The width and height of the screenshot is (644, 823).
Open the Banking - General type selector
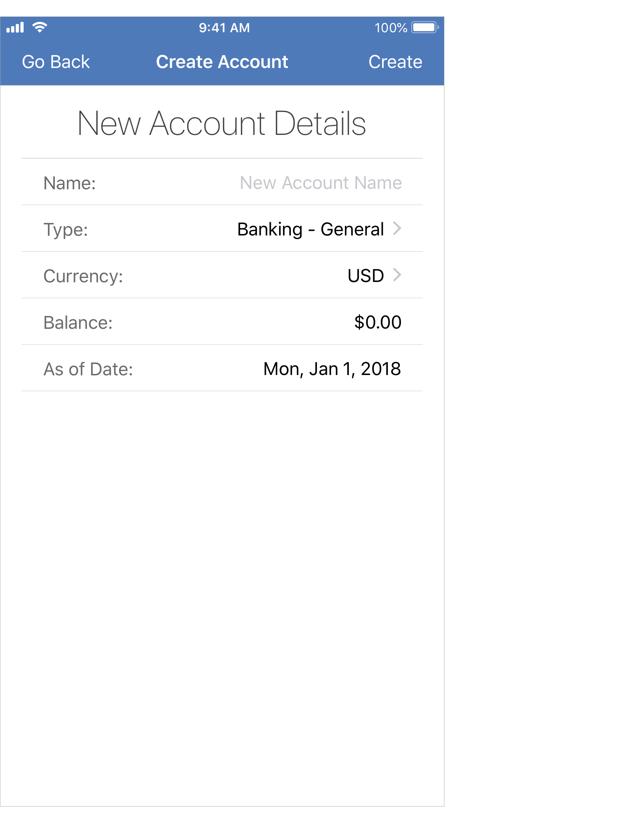[310, 229]
